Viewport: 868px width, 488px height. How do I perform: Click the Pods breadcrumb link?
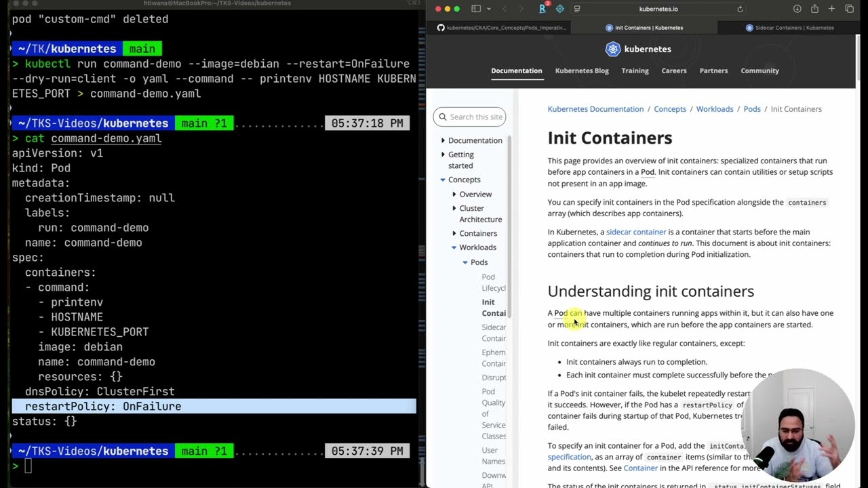(752, 109)
